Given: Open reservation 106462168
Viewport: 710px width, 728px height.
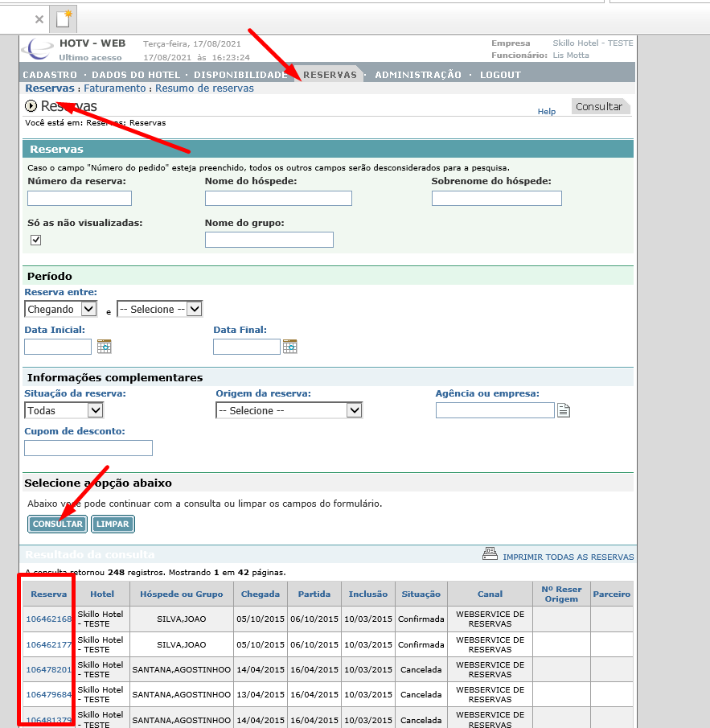Looking at the screenshot, I should coord(49,619).
